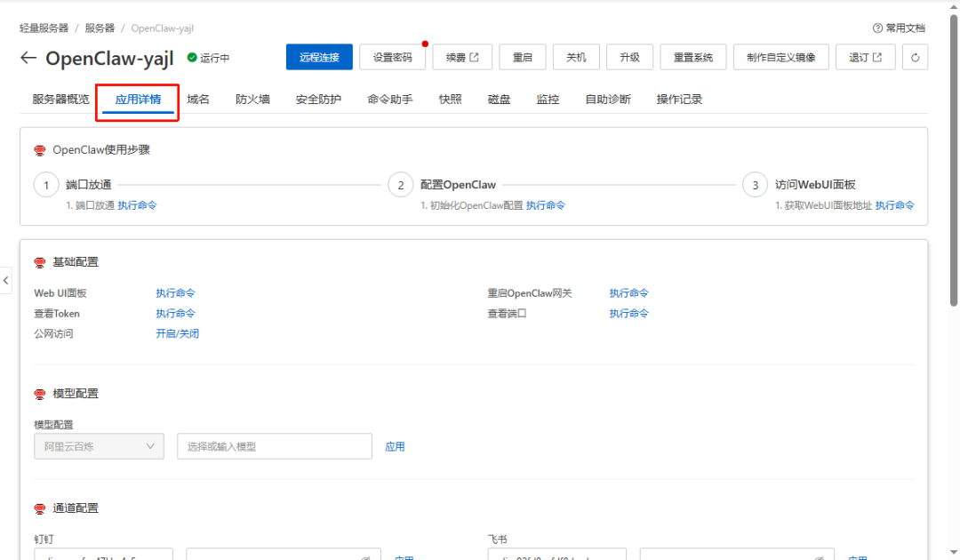The height and width of the screenshot is (560, 960).
Task: Collapse the left sidebar with the chevron
Action: tap(5, 280)
